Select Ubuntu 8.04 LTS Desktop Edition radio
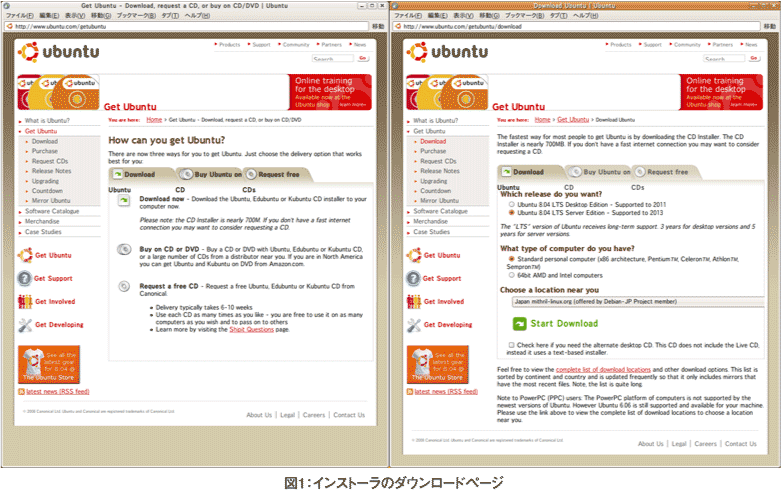This screenshot has width=781, height=495. pos(512,205)
